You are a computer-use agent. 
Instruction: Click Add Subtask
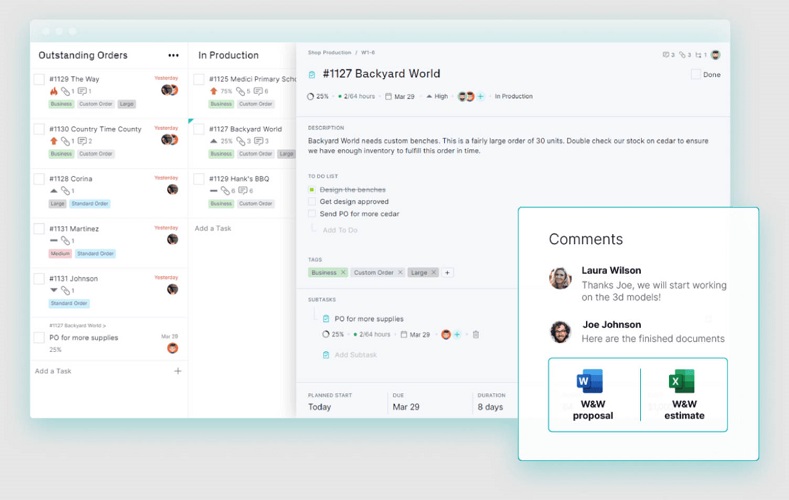(355, 355)
